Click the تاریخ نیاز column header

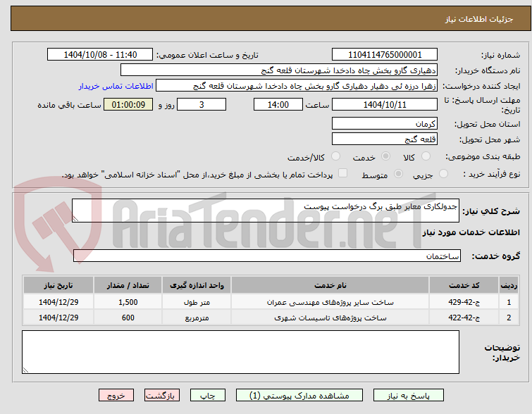[58, 285]
